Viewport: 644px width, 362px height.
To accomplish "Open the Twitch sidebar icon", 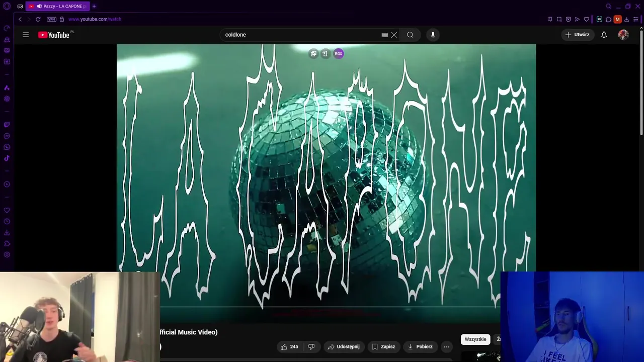I will pyautogui.click(x=7, y=125).
